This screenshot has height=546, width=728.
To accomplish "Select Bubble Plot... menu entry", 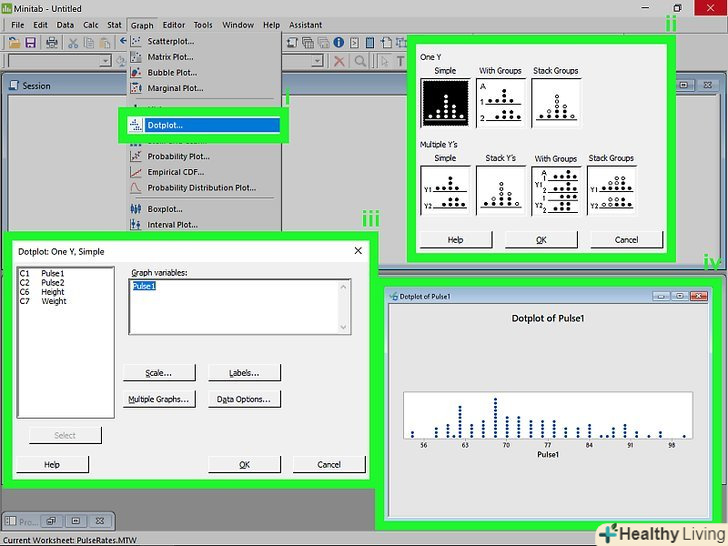I will pyautogui.click(x=204, y=73).
